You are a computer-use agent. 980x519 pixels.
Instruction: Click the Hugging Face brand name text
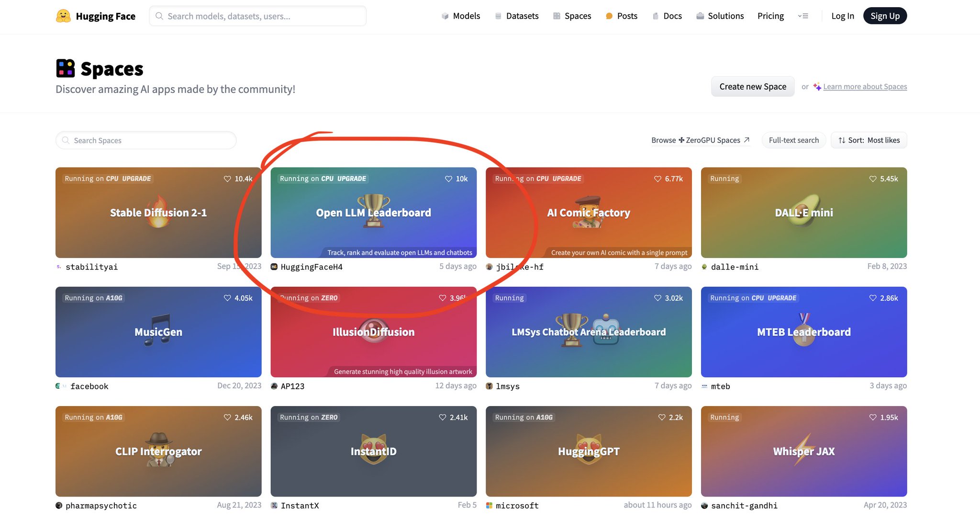click(105, 16)
